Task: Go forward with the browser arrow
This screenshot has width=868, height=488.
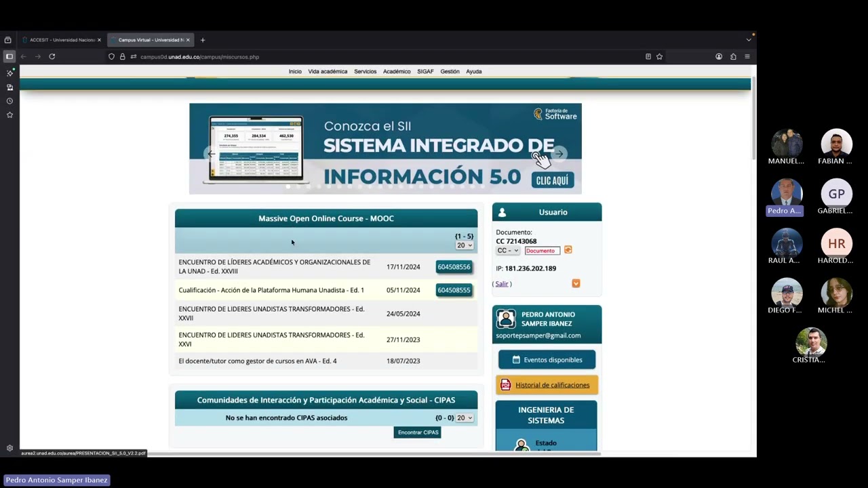Action: 37,56
